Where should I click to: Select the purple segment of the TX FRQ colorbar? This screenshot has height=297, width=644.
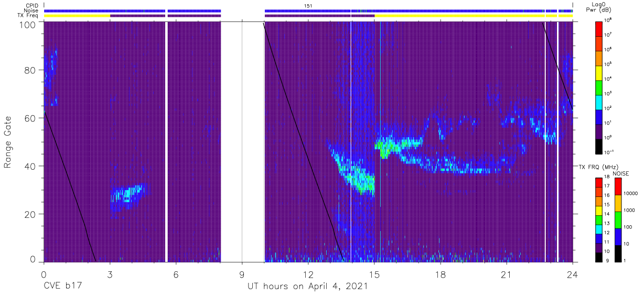pyautogui.click(x=599, y=247)
